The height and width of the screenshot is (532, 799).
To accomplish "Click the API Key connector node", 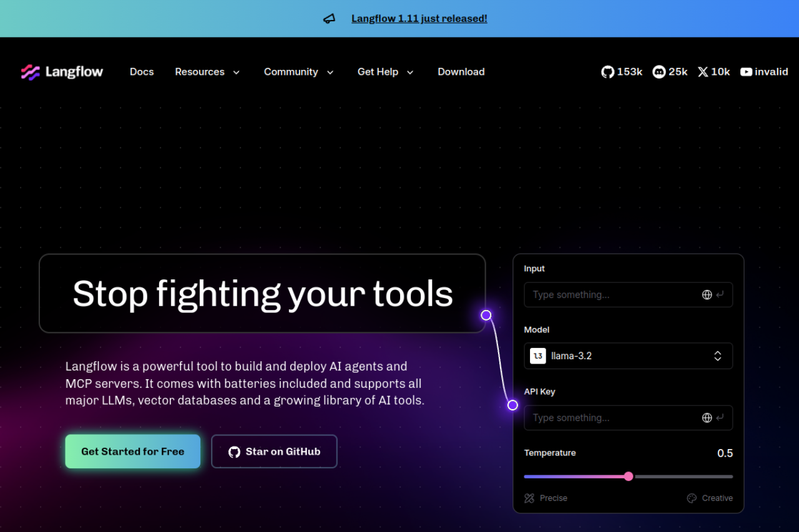I will pyautogui.click(x=512, y=405).
